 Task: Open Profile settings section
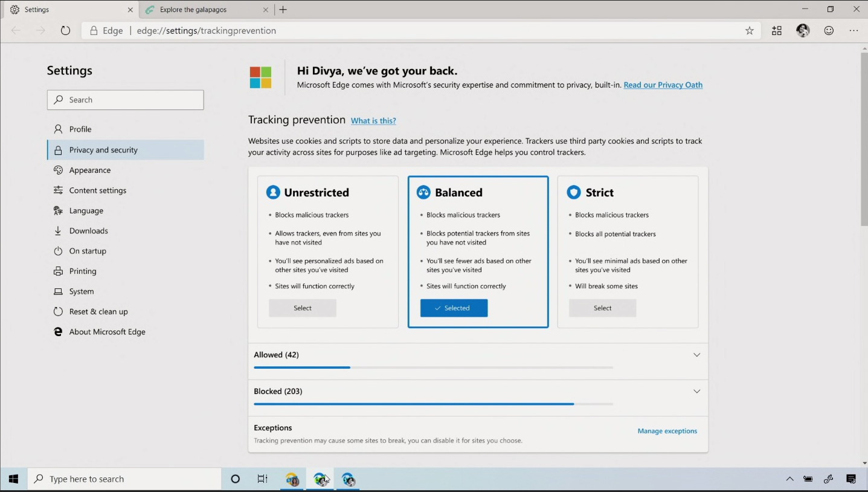[x=126, y=129]
